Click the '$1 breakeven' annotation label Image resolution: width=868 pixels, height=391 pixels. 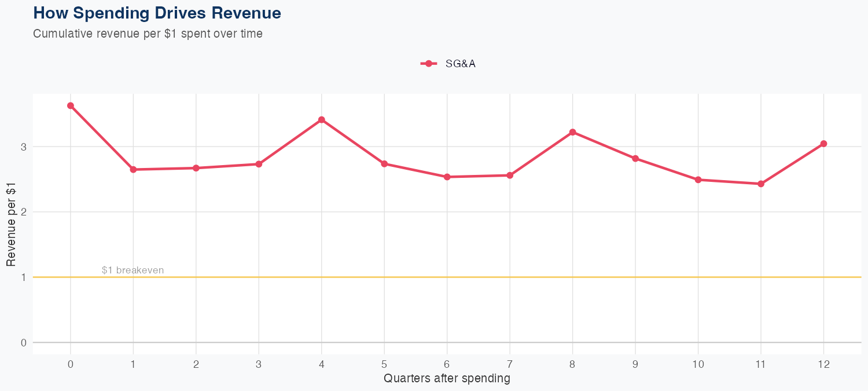pyautogui.click(x=133, y=270)
